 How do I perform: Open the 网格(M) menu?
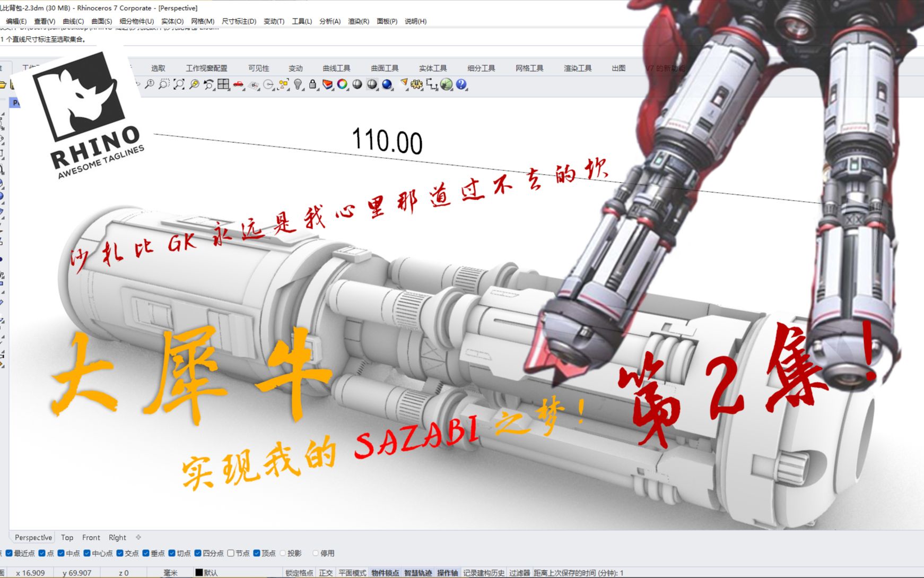pos(203,21)
